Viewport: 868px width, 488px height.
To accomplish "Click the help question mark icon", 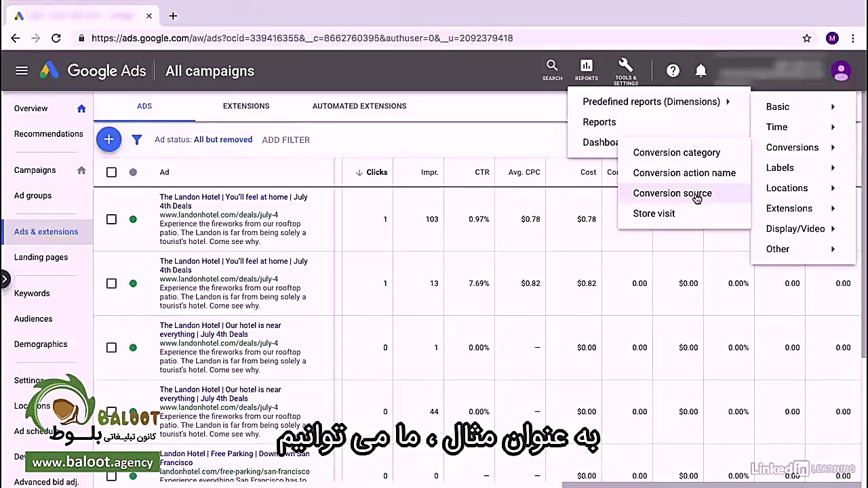I will [x=673, y=70].
